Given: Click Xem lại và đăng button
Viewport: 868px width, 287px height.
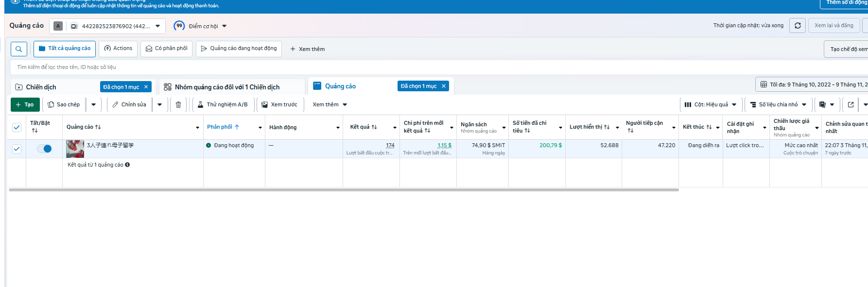Looking at the screenshot, I should [834, 26].
